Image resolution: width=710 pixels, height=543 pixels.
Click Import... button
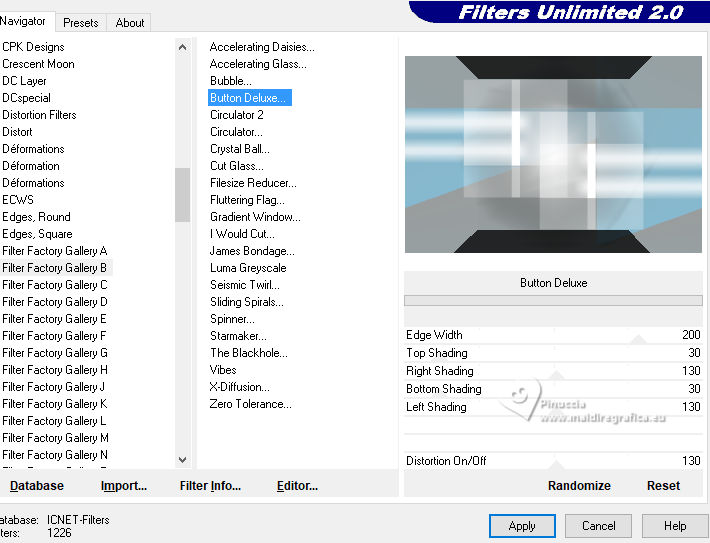124,486
